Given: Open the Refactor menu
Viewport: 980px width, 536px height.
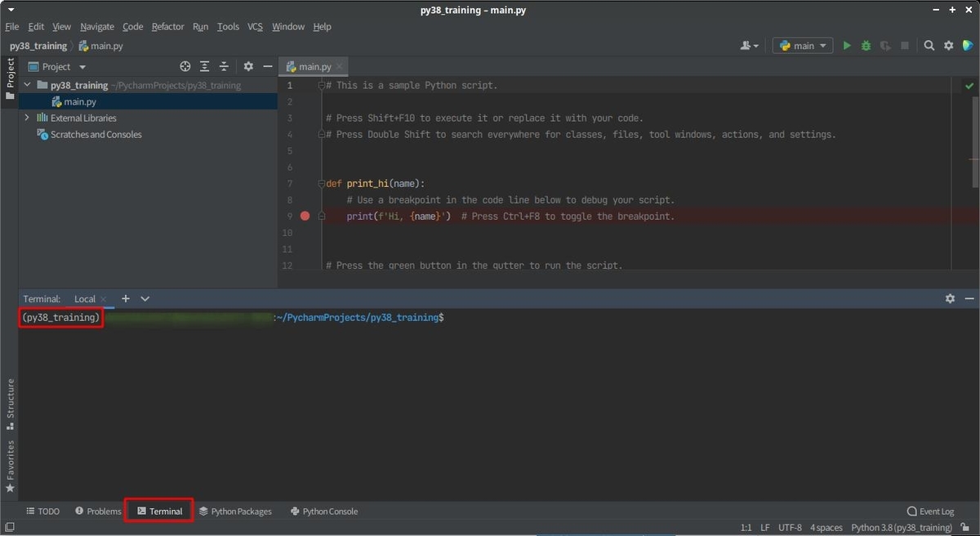Looking at the screenshot, I should [x=168, y=27].
